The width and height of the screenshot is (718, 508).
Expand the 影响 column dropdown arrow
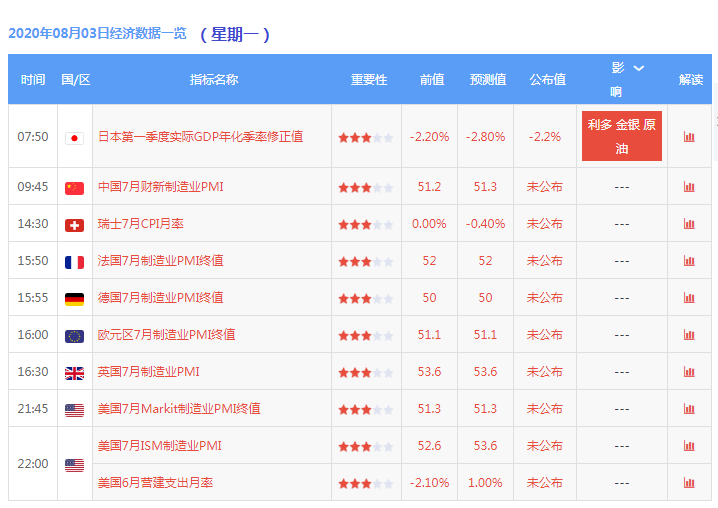coord(639,68)
